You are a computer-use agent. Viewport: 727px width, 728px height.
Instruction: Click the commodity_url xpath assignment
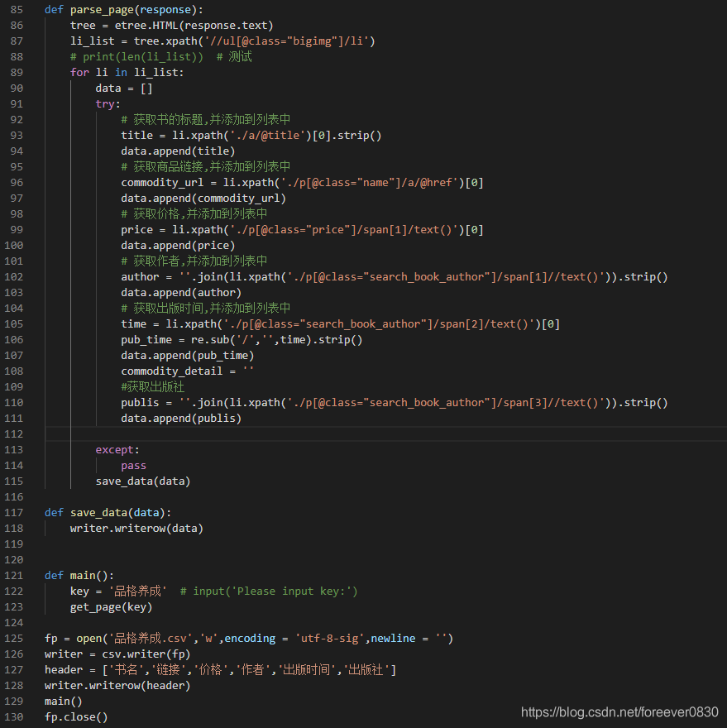coord(302,183)
